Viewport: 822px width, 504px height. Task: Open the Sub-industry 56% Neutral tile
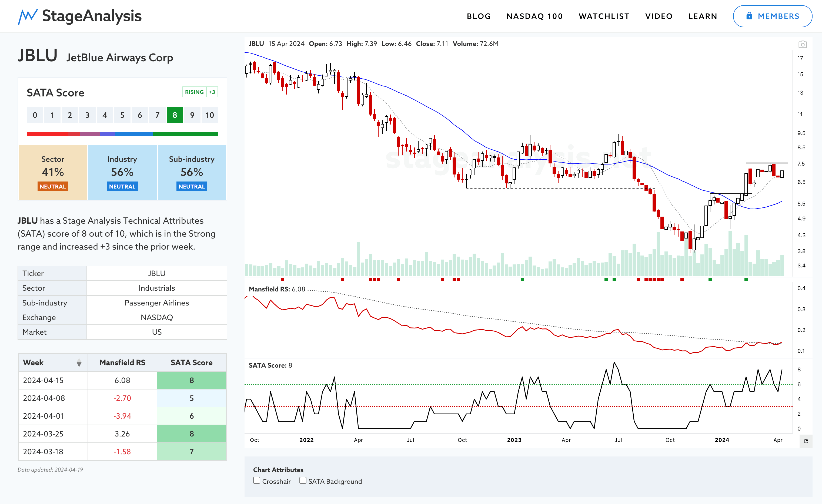[192, 172]
